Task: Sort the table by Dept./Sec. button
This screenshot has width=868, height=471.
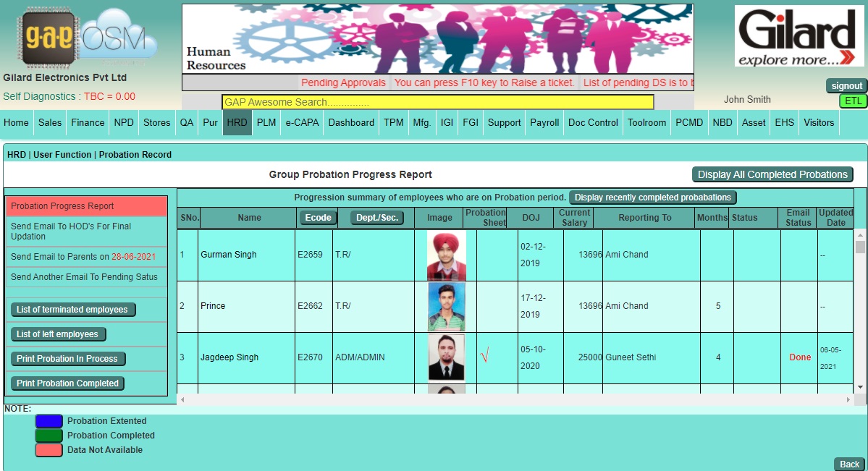Action: 377,218
